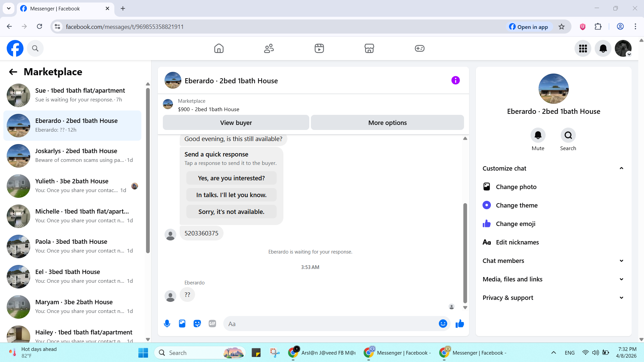The width and height of the screenshot is (644, 362).
Task: Open the Friends icon in top navigation
Action: point(269,48)
